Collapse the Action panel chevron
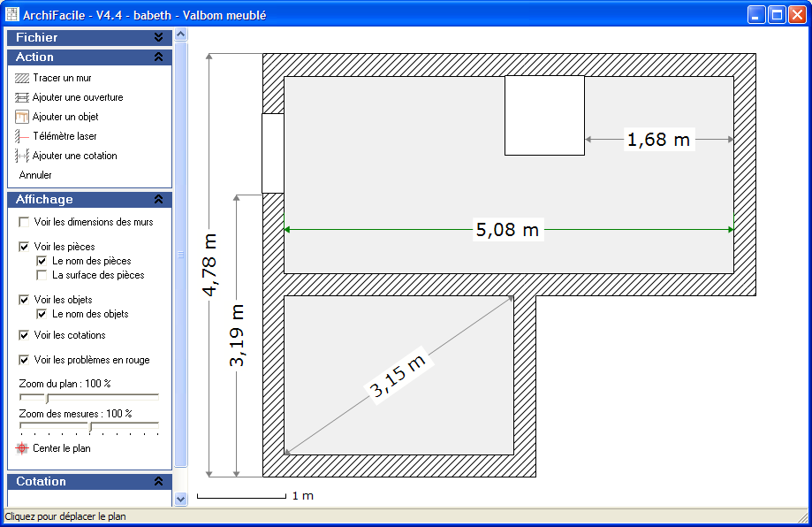 pyautogui.click(x=158, y=57)
